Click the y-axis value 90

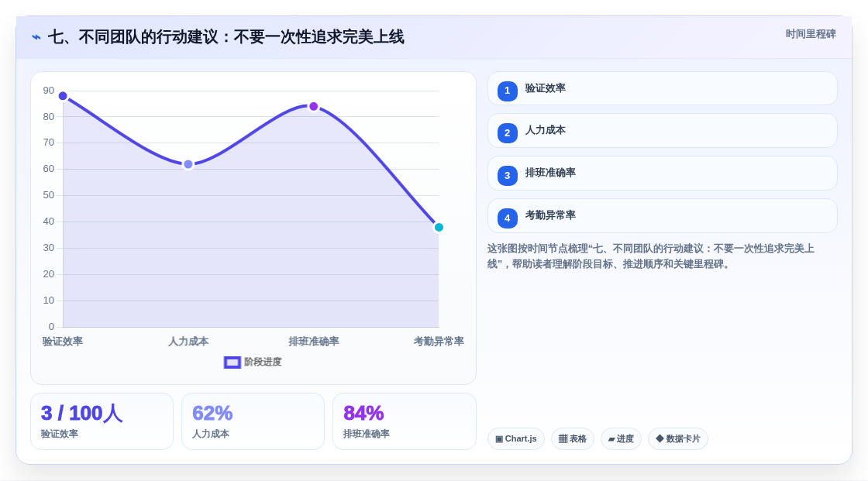pyautogui.click(x=49, y=91)
